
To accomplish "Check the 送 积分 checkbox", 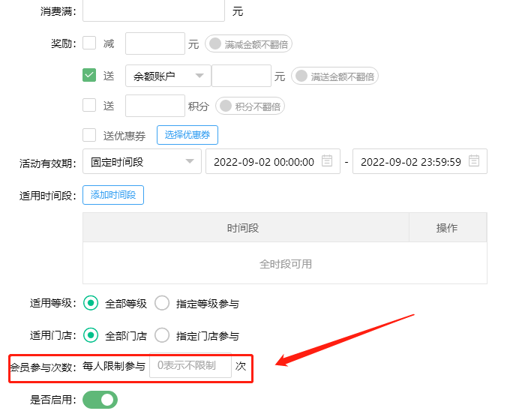I will pos(89,105).
